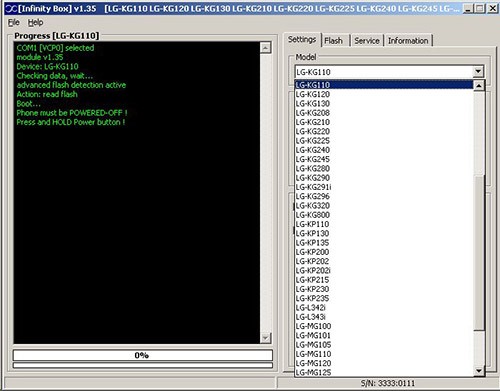Select LG-KG220 in the model list
This screenshot has height=391, width=500.
click(x=384, y=131)
